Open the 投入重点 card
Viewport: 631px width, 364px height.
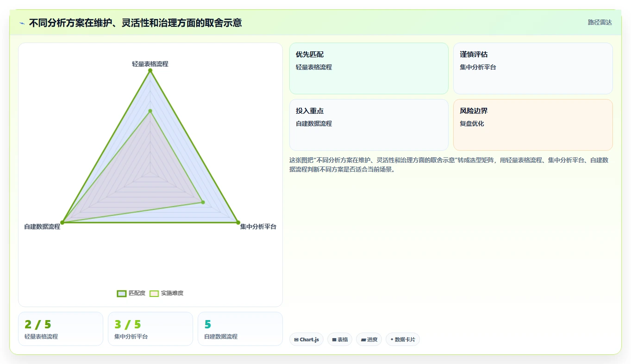[369, 125]
